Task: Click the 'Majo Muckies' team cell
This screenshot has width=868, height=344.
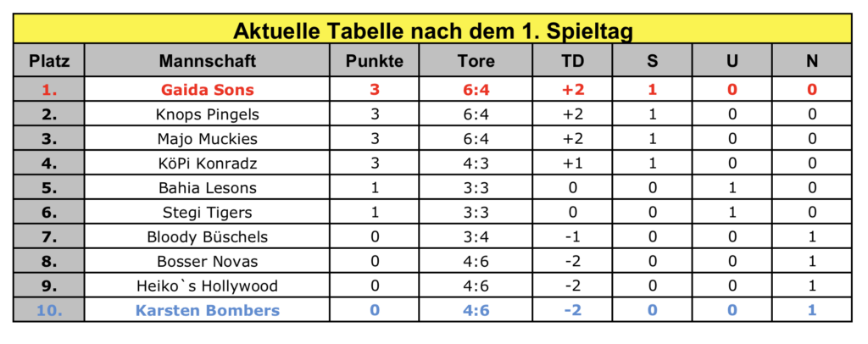Action: click(208, 138)
